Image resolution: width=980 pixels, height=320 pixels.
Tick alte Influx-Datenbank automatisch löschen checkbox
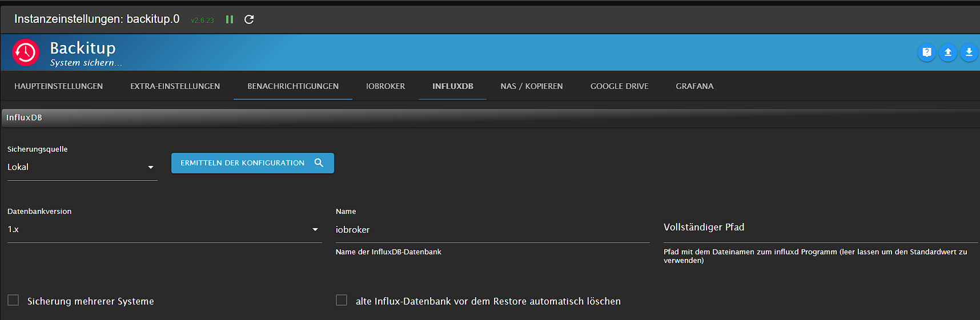pos(342,300)
